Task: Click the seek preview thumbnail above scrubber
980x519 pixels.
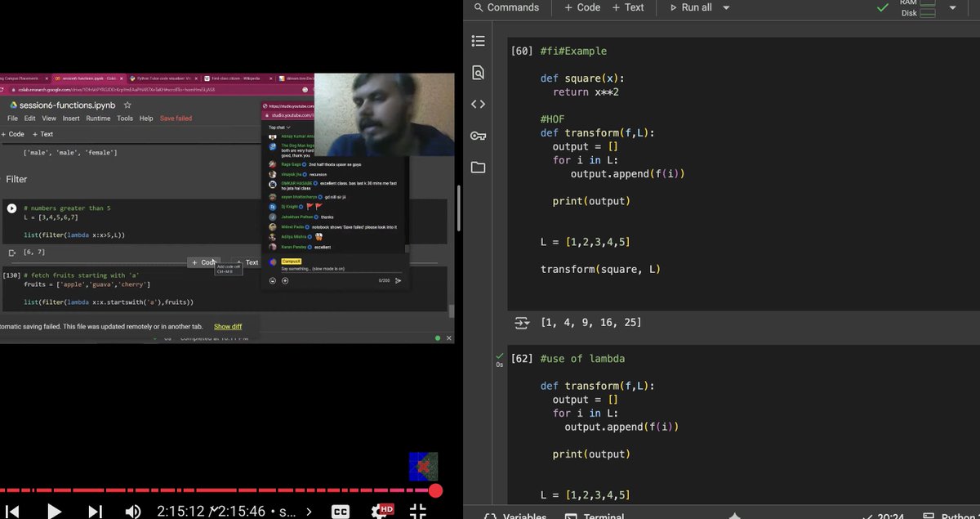Action: pos(423,466)
